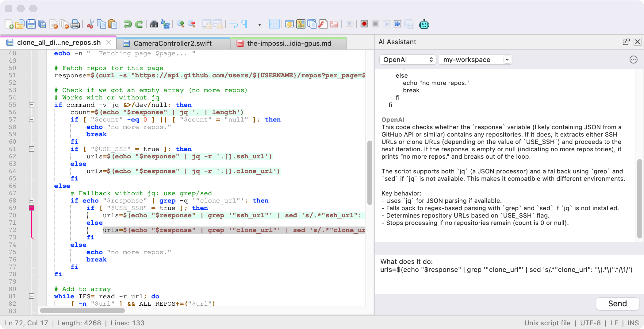
Task: Click the Undo arrow icon
Action: 128,24
